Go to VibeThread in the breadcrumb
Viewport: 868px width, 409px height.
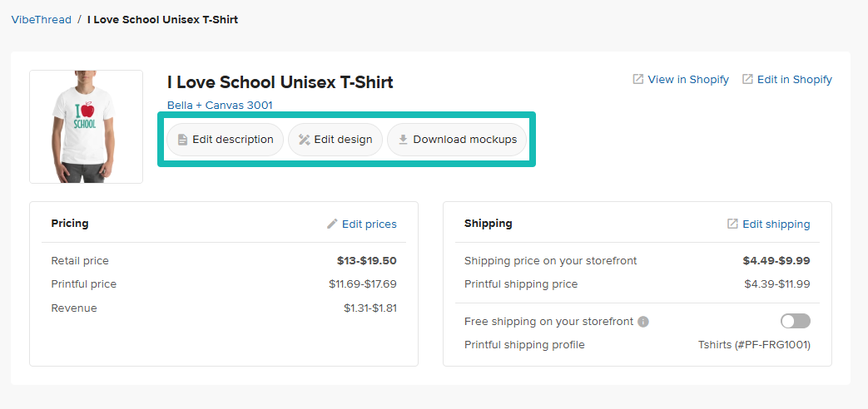point(41,19)
